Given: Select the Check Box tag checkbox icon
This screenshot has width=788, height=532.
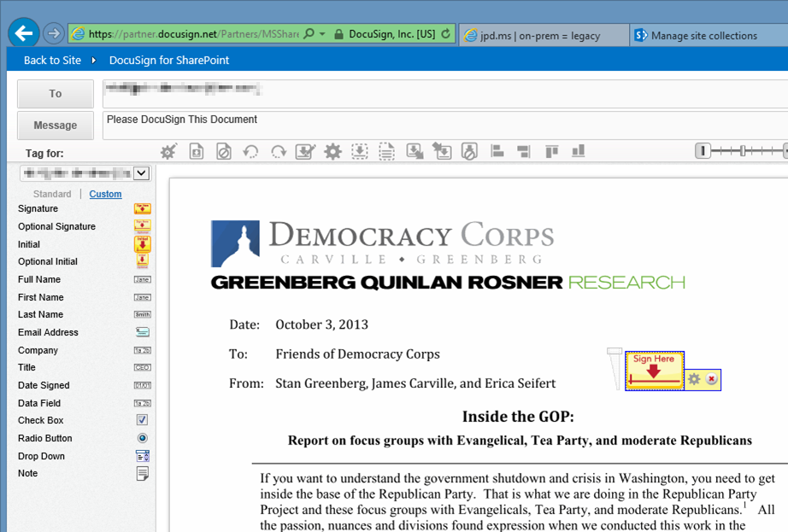Looking at the screenshot, I should [142, 419].
